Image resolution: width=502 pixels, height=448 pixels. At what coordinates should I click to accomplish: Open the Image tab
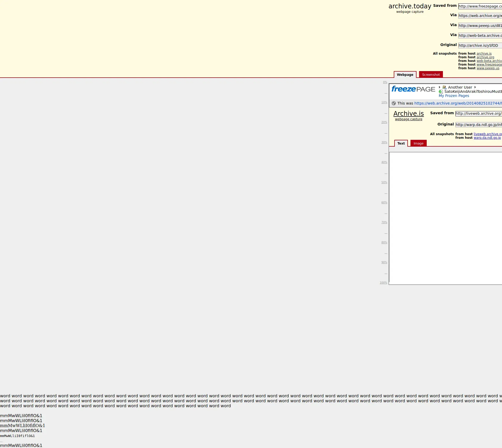click(x=418, y=143)
